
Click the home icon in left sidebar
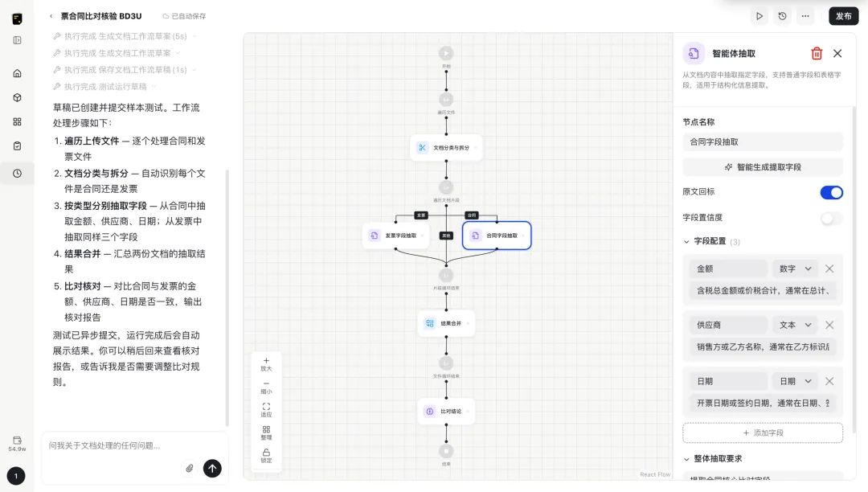[17, 73]
